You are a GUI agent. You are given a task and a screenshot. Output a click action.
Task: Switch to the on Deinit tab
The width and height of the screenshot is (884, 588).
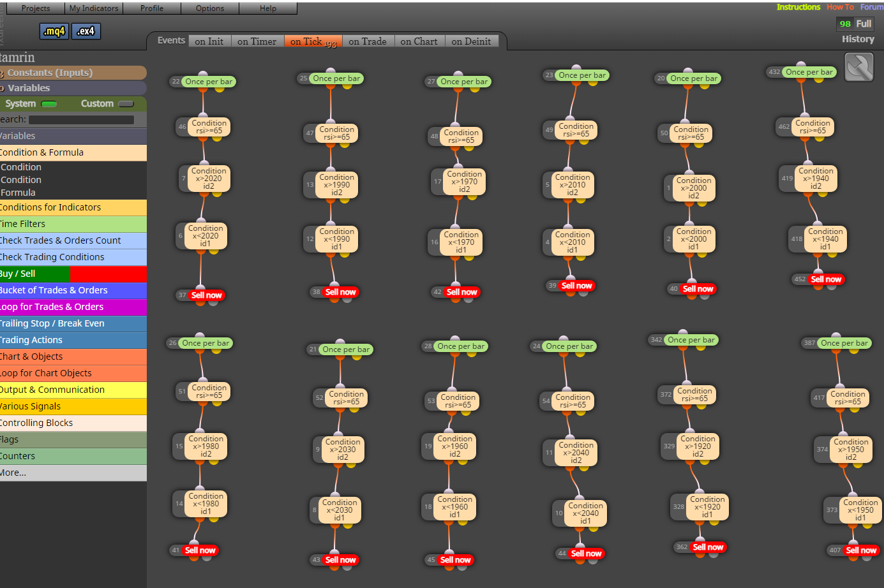tap(471, 41)
